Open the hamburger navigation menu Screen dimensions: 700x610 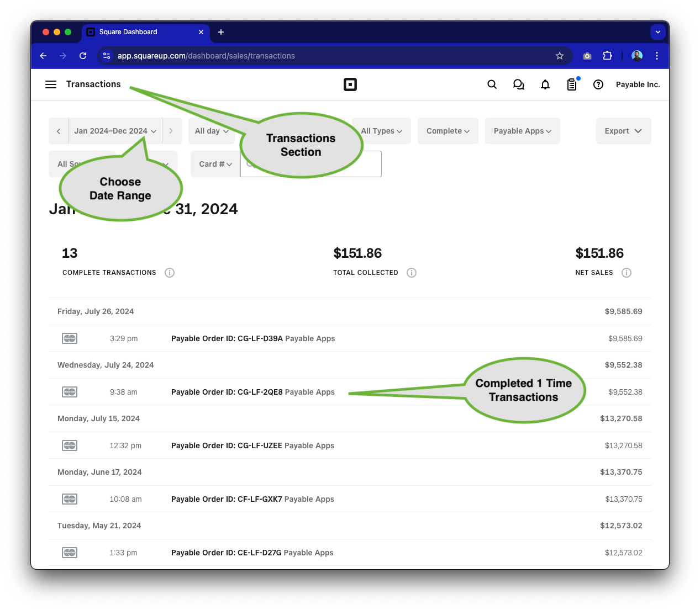tap(50, 84)
